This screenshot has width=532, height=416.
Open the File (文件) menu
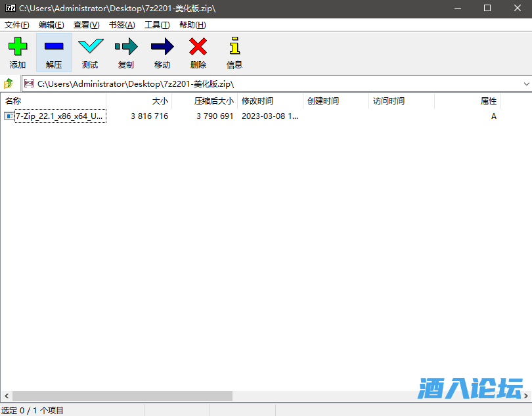(x=17, y=25)
